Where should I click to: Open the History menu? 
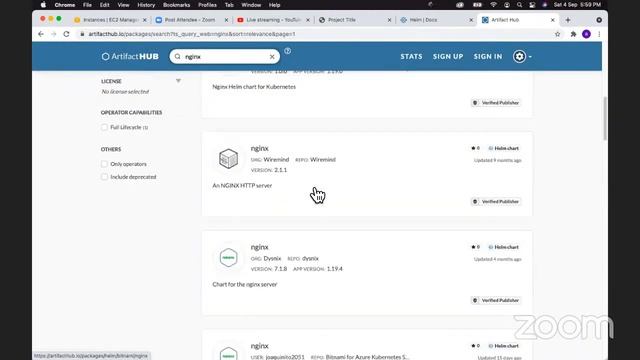[x=146, y=5]
